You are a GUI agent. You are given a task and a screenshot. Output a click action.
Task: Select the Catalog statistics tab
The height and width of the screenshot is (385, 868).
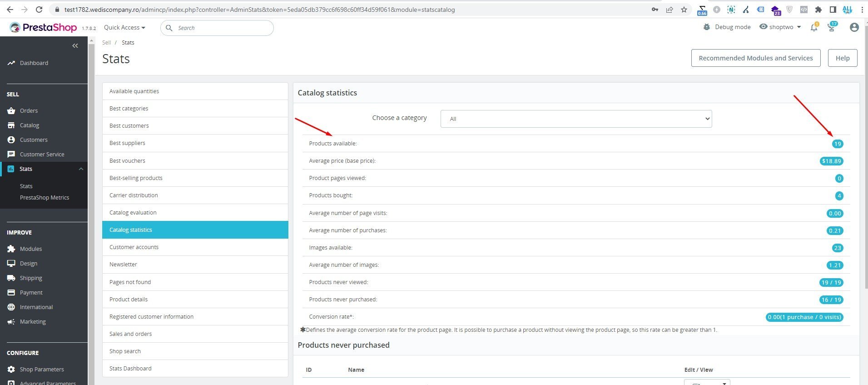pyautogui.click(x=195, y=230)
